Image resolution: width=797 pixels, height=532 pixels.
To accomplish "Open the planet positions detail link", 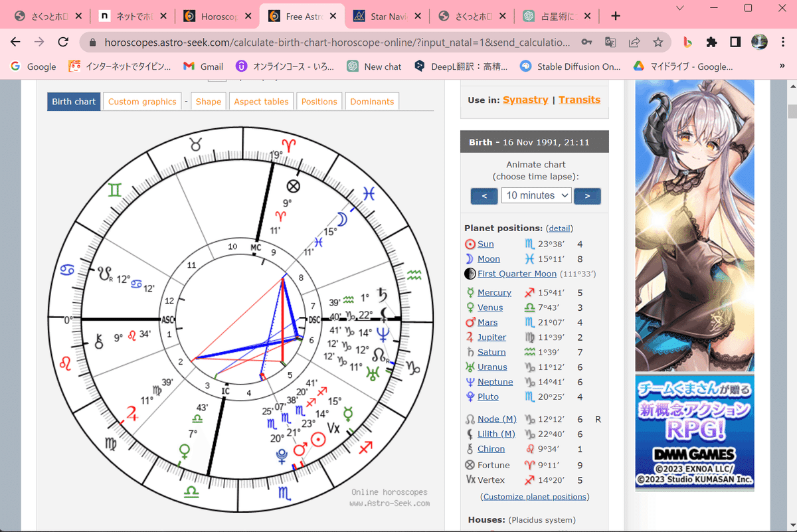I will [559, 228].
